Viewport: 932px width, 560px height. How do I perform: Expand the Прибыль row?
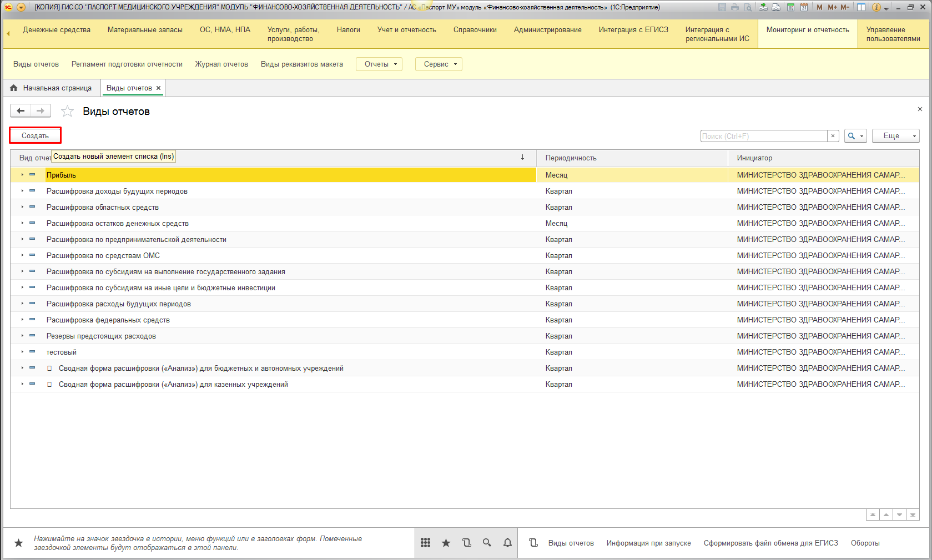[22, 175]
